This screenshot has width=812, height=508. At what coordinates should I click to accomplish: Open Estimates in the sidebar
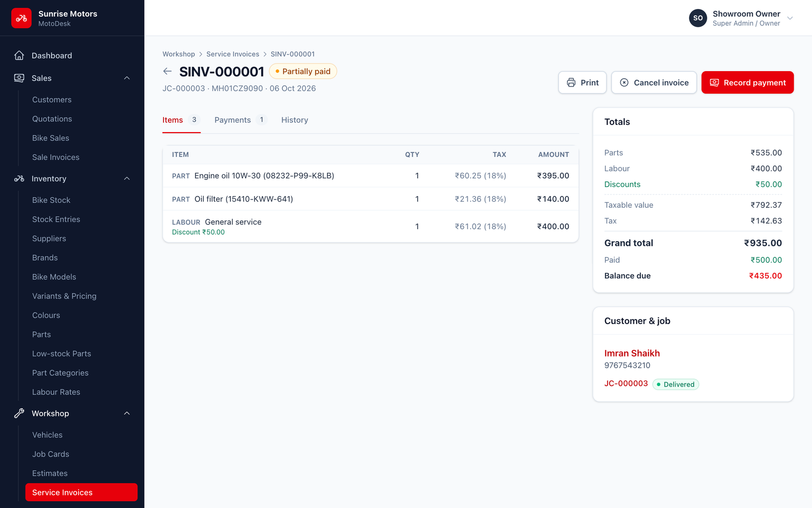50,473
